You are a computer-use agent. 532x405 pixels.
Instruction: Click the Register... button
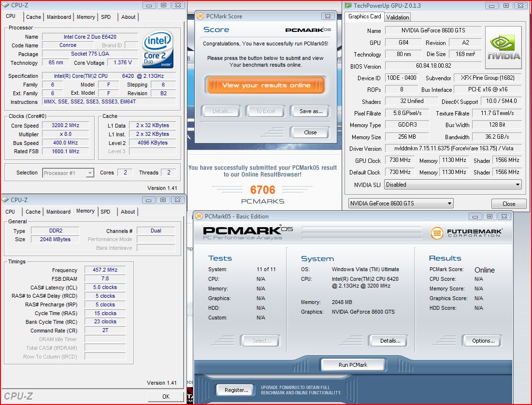point(236,390)
